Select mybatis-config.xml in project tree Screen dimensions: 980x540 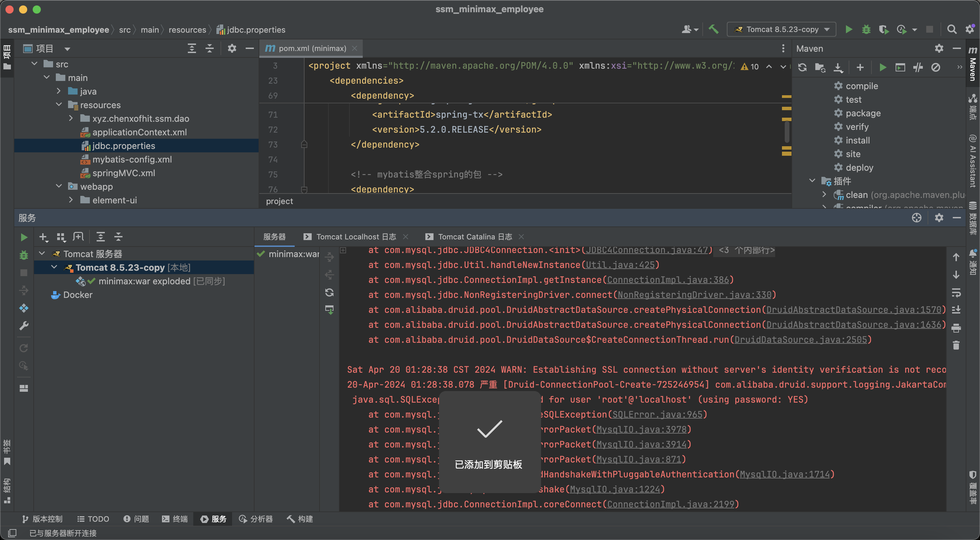(132, 159)
